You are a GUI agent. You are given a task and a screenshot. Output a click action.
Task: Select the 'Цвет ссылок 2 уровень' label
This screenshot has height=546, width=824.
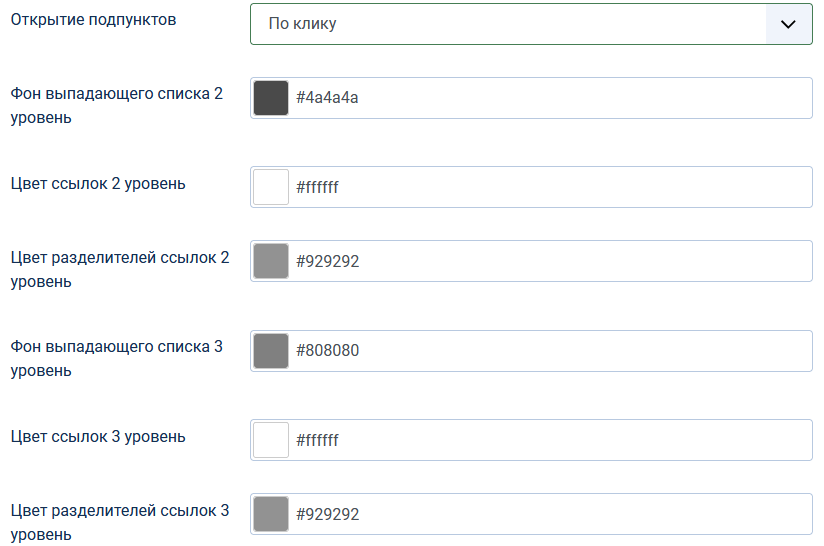click(98, 183)
